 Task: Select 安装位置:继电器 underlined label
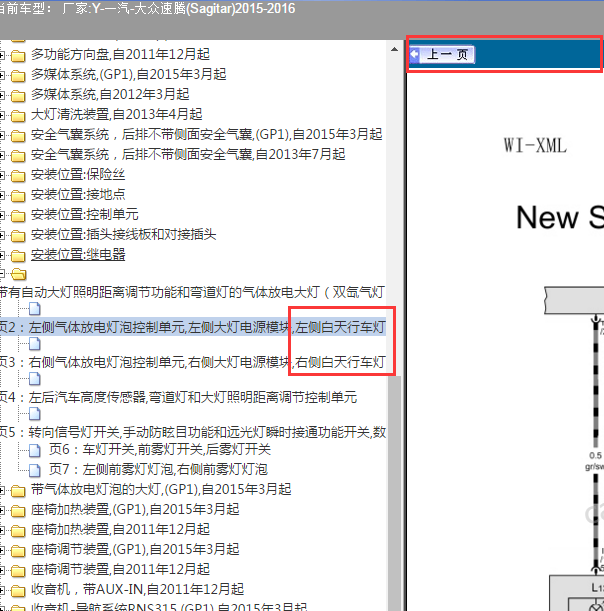point(78,255)
